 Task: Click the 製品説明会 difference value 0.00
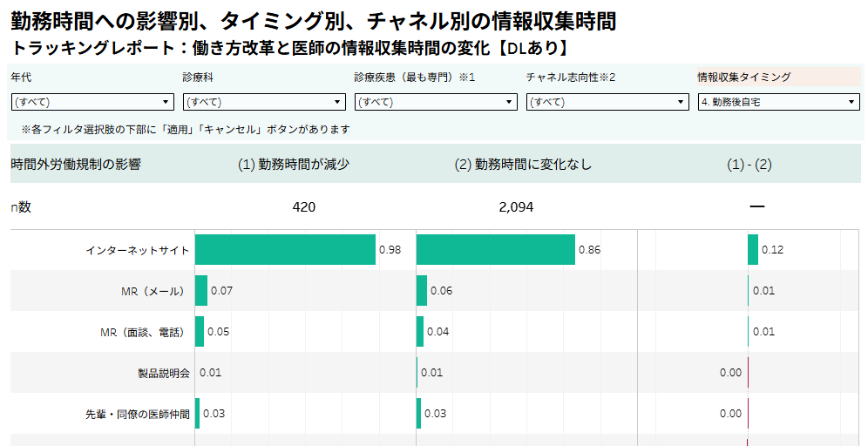click(x=730, y=373)
